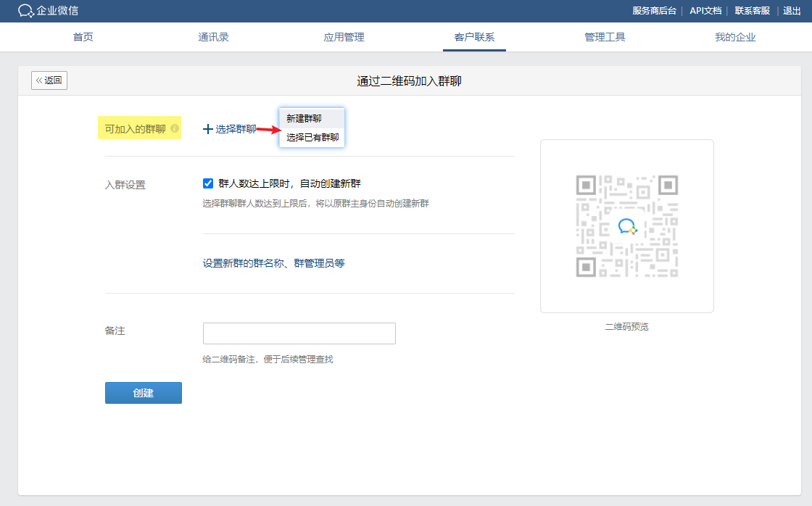This screenshot has width=812, height=506.
Task: Click the 备注 field label
Action: click(115, 331)
